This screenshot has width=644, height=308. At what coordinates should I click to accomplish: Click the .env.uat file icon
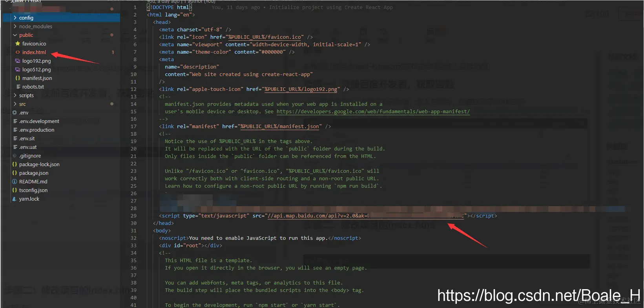click(x=15, y=147)
